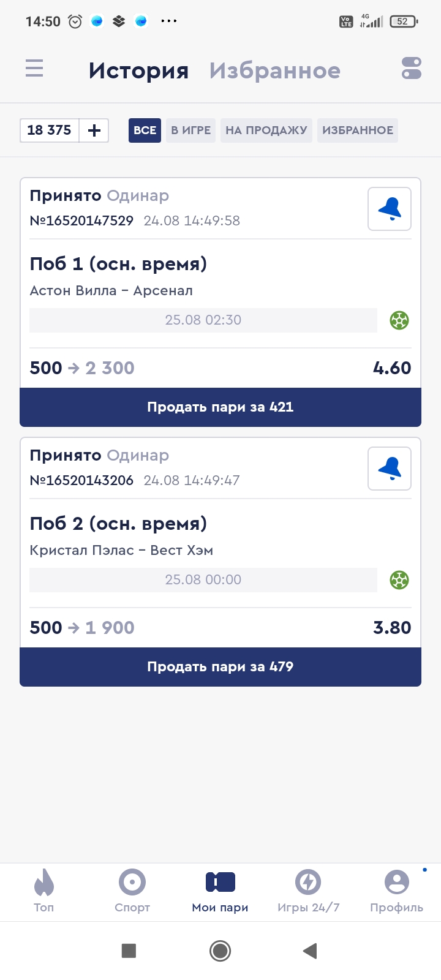Click the soccer ball icon for Aston Villa match
The height and width of the screenshot is (980, 441).
[x=399, y=320]
